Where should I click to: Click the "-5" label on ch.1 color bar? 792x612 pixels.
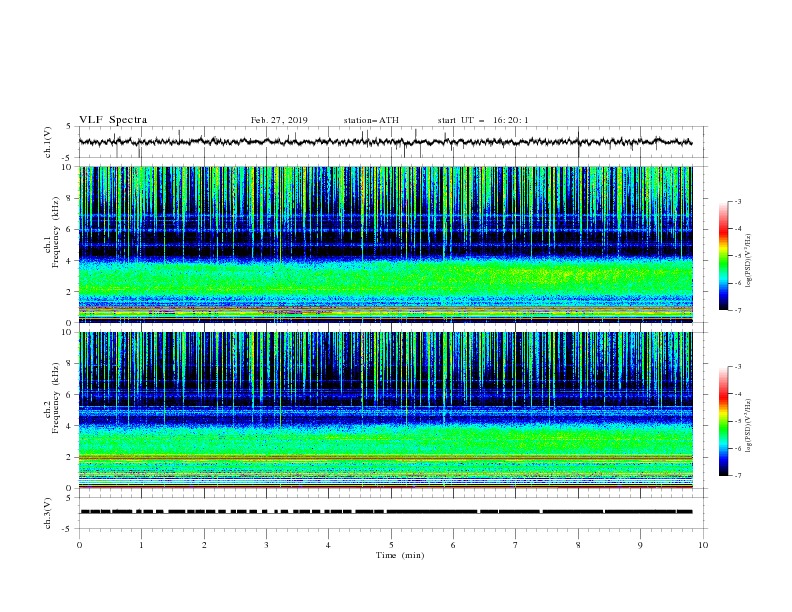tap(738, 256)
